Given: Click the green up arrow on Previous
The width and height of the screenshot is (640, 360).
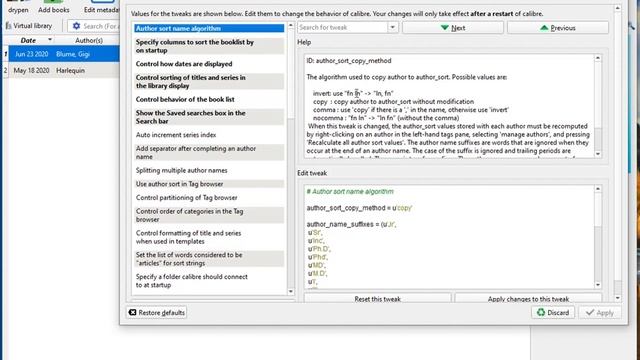Looking at the screenshot, I should pos(544,28).
